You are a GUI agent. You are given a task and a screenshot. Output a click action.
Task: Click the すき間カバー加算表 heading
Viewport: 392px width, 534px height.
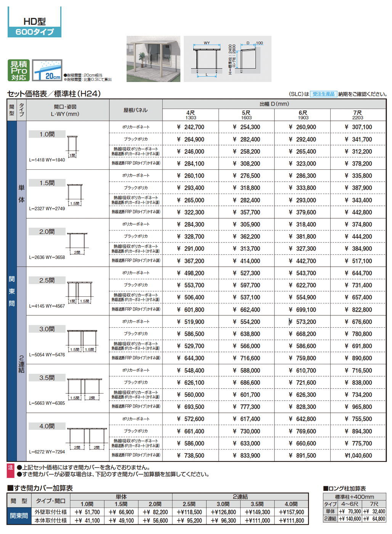click(x=40, y=488)
